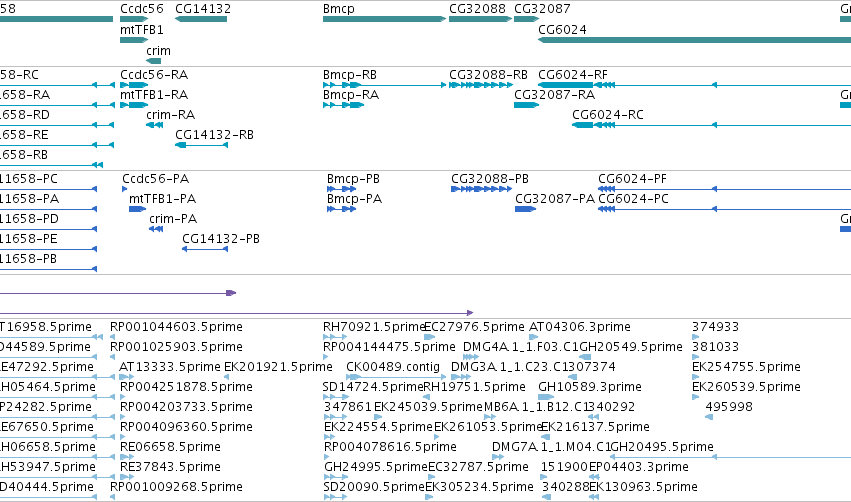851x502 pixels.
Task: Open protein CG14132-PB
Action: (x=221, y=239)
